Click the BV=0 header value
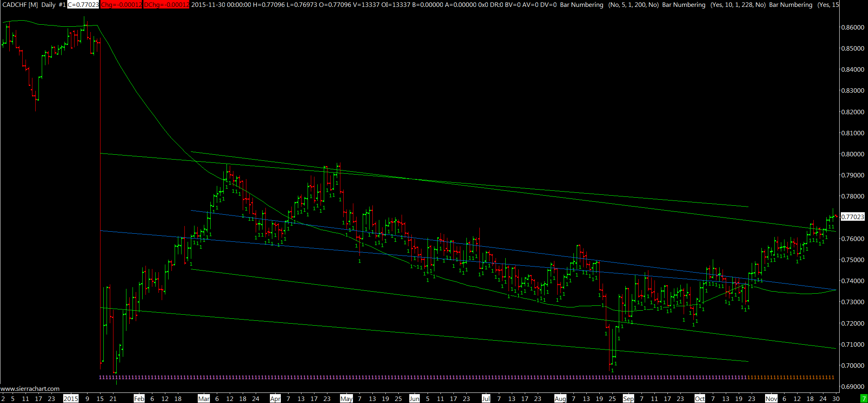The width and height of the screenshot is (868, 403). coord(512,5)
